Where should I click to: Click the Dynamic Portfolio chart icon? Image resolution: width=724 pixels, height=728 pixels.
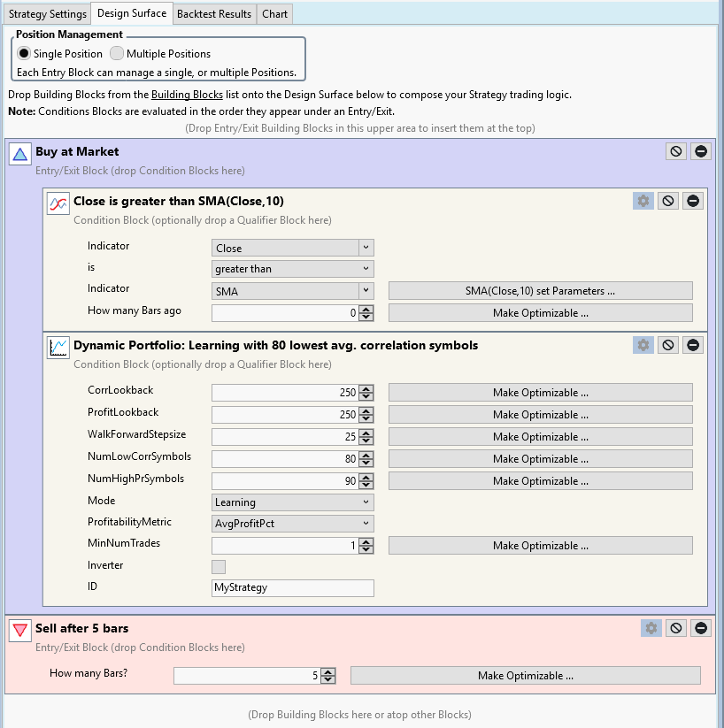coord(58,348)
